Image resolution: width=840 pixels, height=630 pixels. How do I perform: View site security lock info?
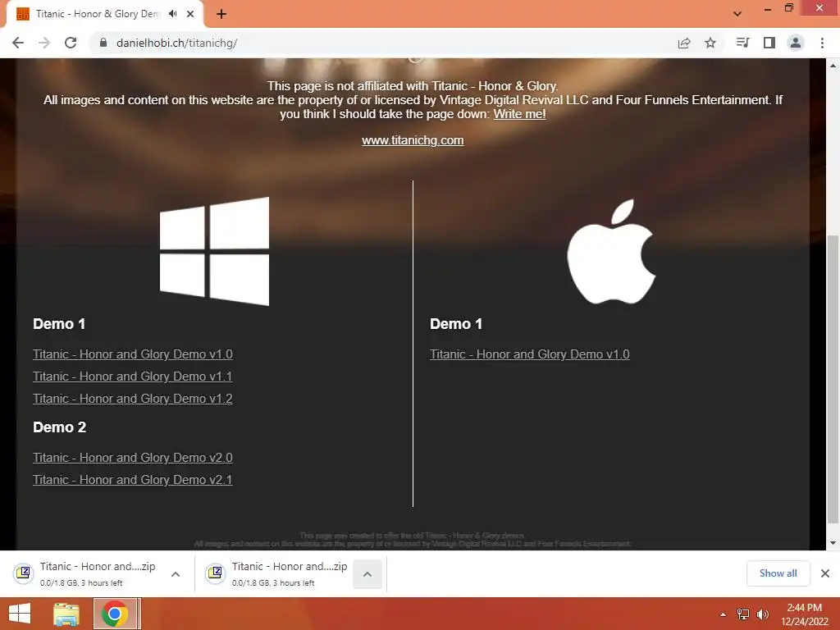[103, 43]
